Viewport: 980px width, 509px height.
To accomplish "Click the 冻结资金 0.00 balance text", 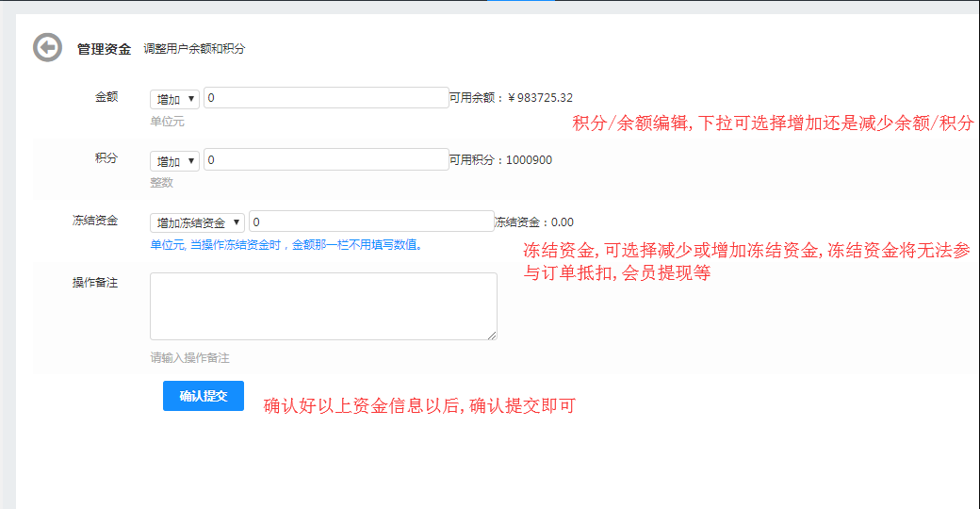I will [x=533, y=222].
